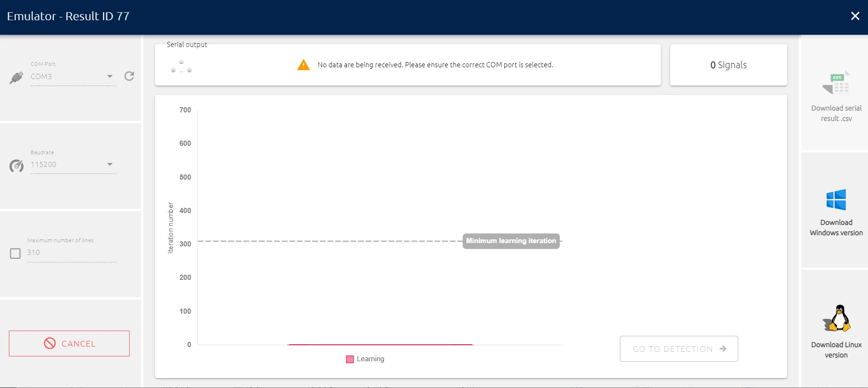The width and height of the screenshot is (868, 388).
Task: Open the COM Port dropdown arrow
Action: [110, 76]
